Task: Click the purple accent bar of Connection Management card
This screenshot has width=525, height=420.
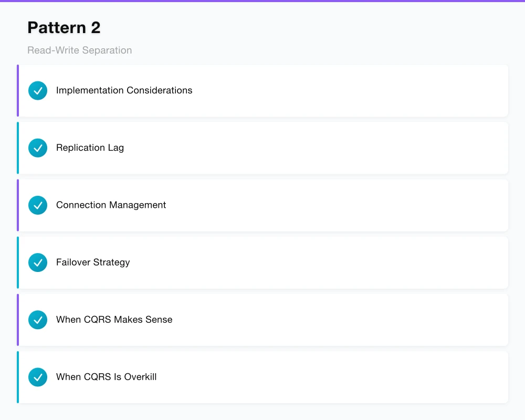Action: pos(18,205)
